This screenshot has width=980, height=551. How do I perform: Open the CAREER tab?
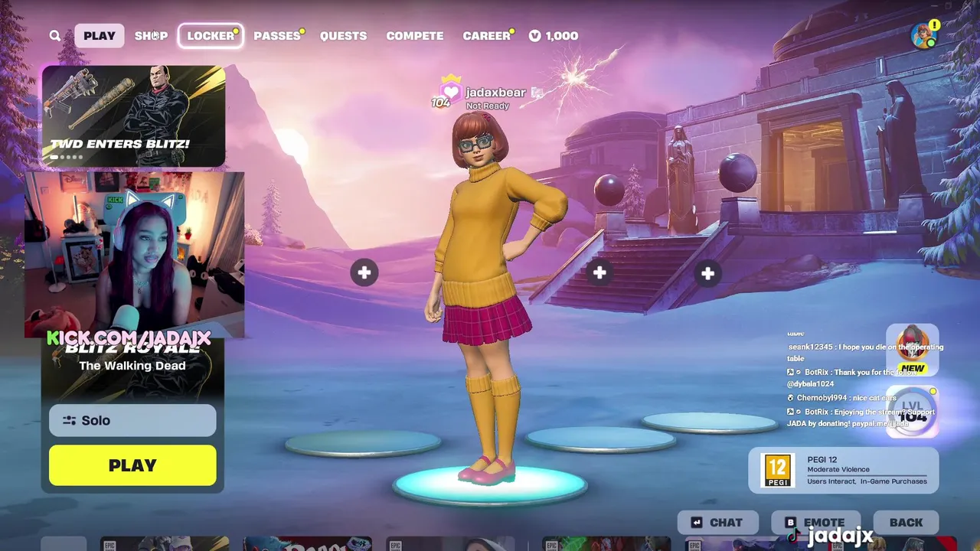coord(487,36)
